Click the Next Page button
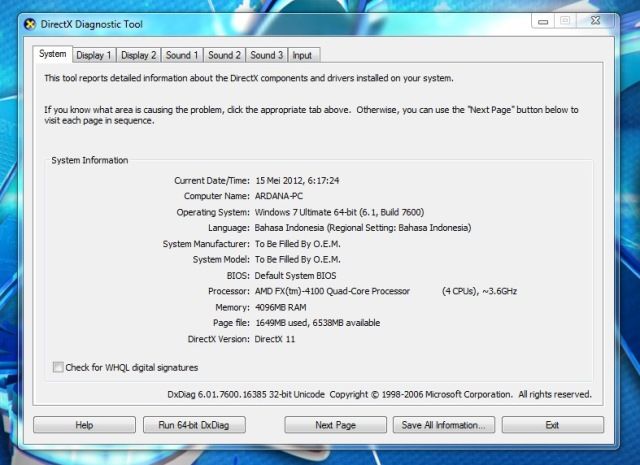This screenshot has height=465, width=640. click(336, 425)
